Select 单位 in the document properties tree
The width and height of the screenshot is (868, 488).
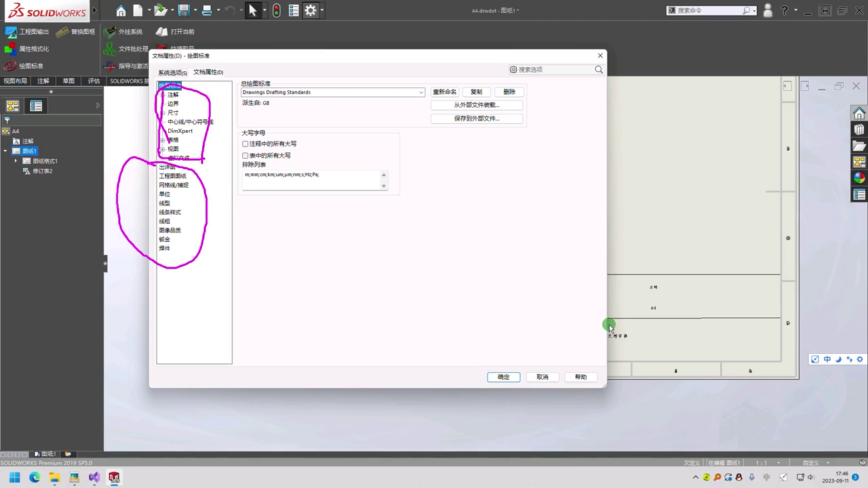(165, 195)
